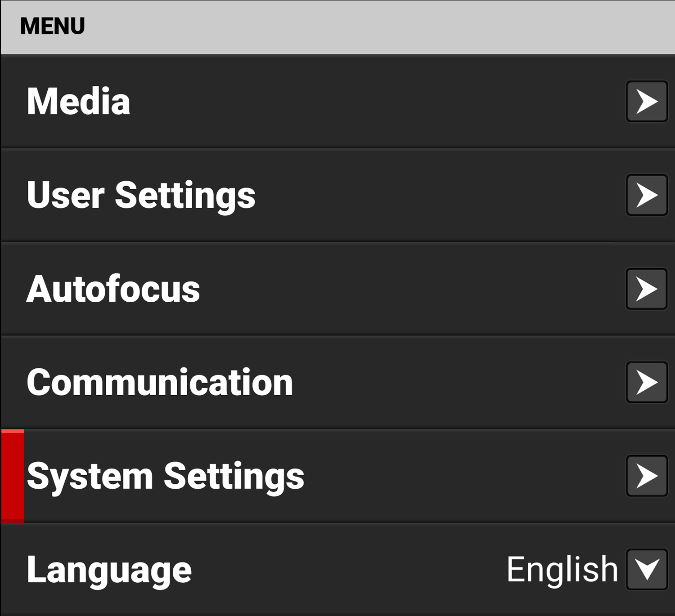This screenshot has height=616, width=675.
Task: Select the System Settings text label
Action: point(166,476)
